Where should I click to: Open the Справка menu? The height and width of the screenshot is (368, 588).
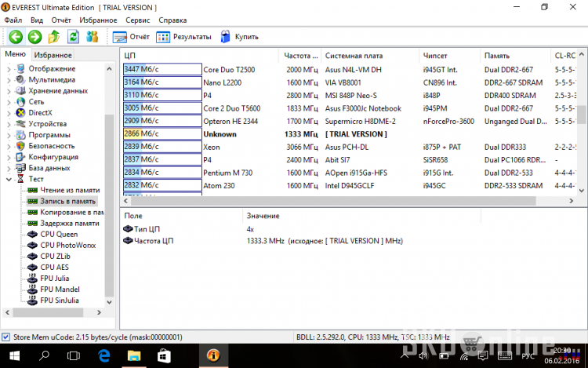172,20
